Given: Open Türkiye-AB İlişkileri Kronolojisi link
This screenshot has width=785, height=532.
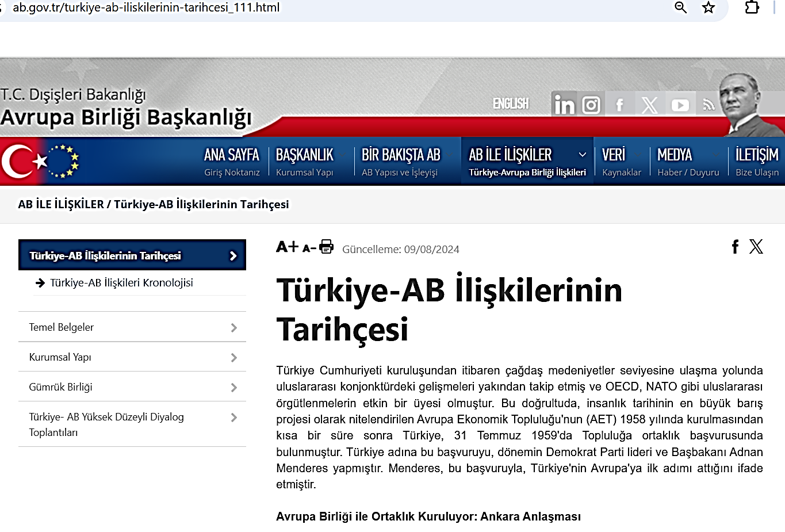Looking at the screenshot, I should [121, 283].
